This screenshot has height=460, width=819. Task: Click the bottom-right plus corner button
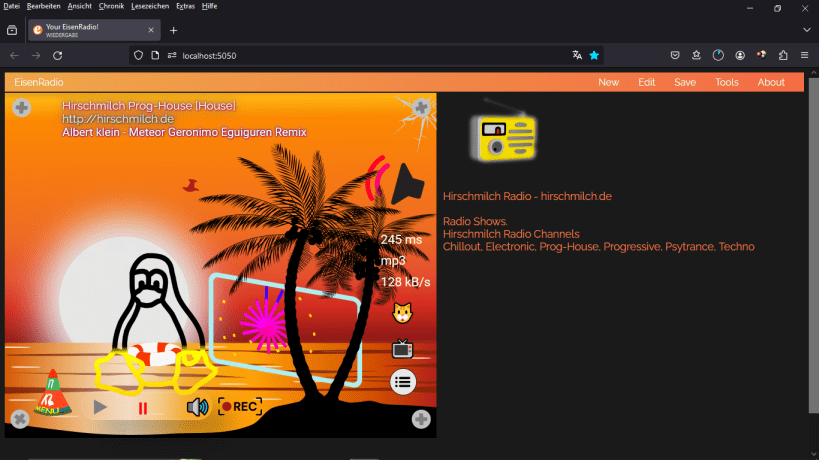[421, 419]
